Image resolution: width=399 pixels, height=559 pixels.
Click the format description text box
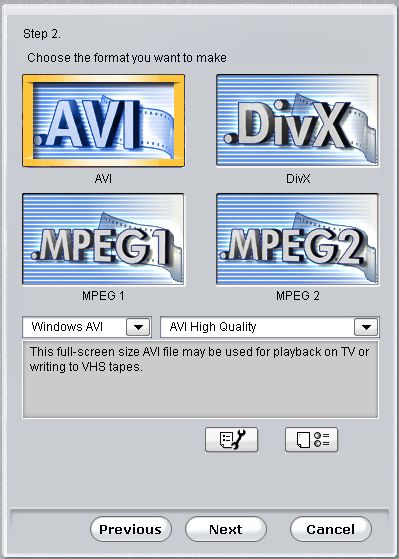pos(200,379)
